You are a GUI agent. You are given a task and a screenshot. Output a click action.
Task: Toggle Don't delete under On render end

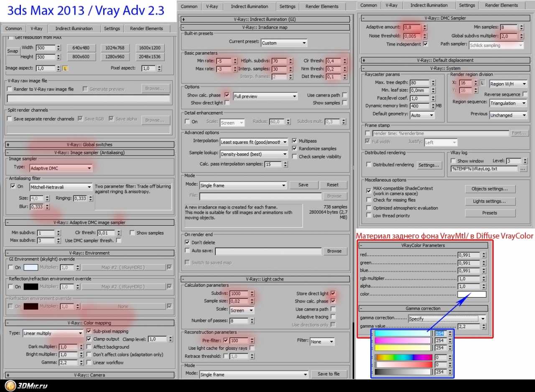click(x=187, y=242)
